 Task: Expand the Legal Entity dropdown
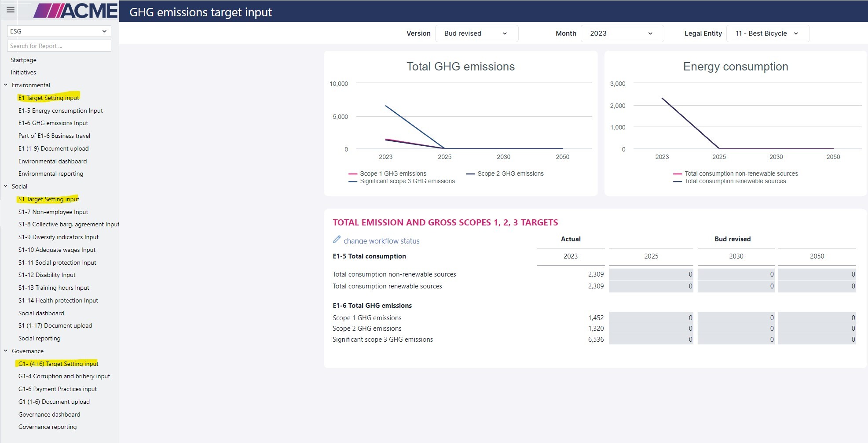(767, 33)
